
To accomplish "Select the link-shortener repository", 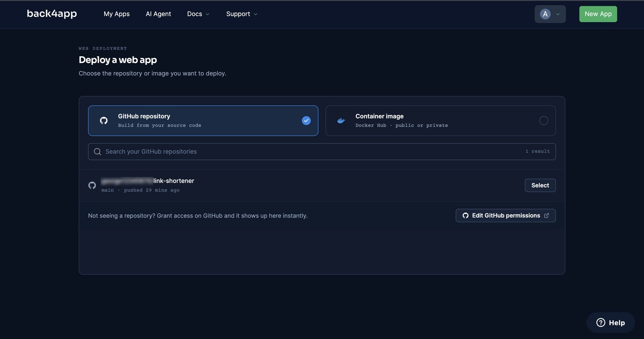I will coord(540,185).
